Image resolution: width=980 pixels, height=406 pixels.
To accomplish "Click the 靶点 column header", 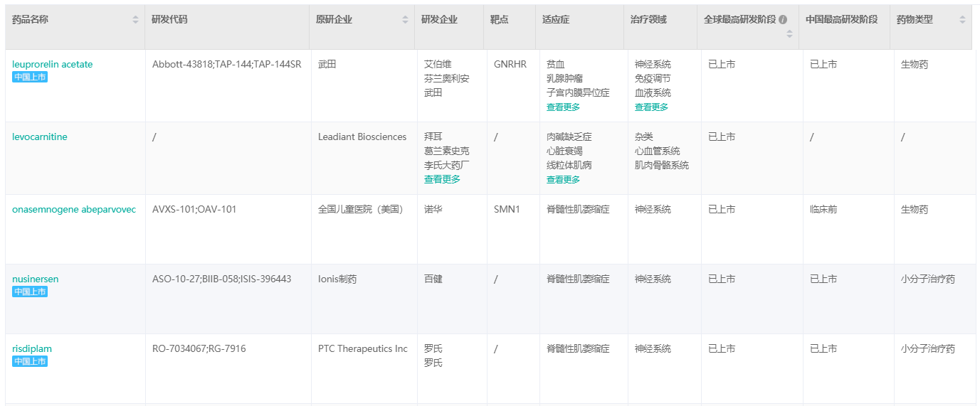I will (x=499, y=20).
